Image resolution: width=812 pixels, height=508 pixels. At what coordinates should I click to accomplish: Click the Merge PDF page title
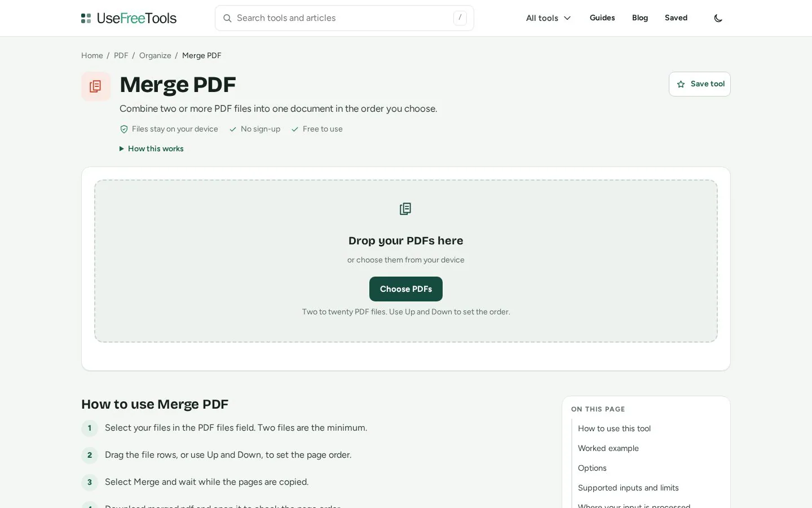pos(178,85)
